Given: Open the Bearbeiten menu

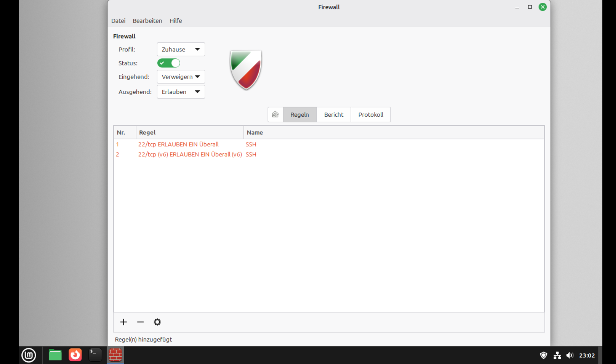Looking at the screenshot, I should click(x=147, y=21).
